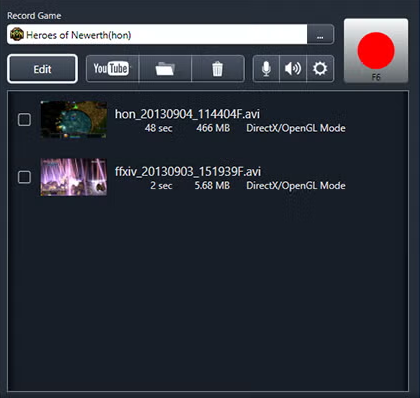This screenshot has height=398, width=420.
Task: Toggle microphone recording
Action: (266, 69)
